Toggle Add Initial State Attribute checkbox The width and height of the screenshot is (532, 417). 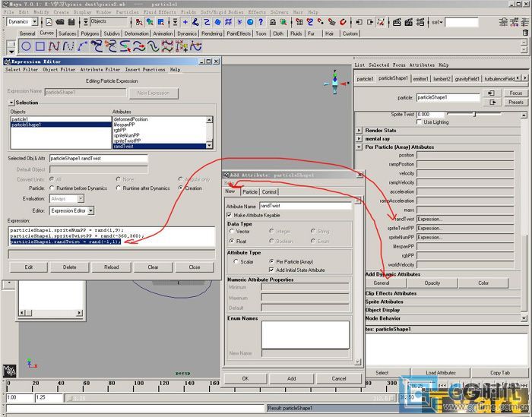point(271,270)
